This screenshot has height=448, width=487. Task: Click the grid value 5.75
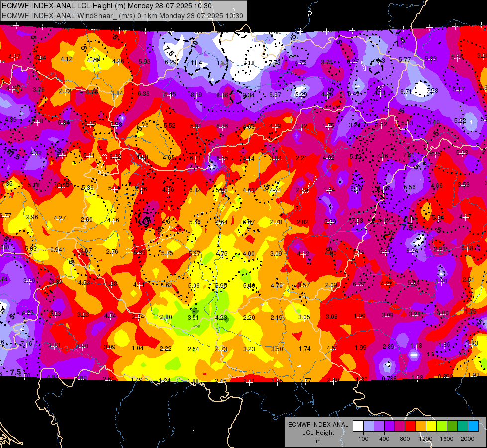click(167, 253)
